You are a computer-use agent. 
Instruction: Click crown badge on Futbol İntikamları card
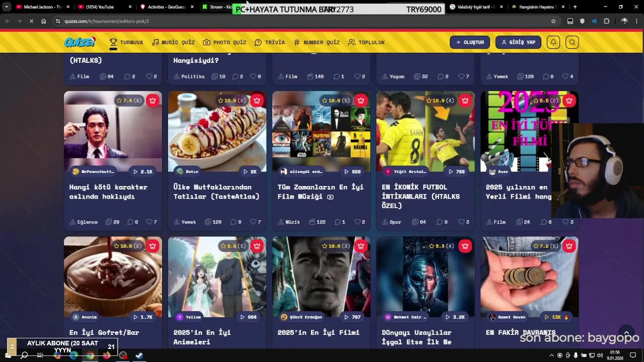coord(465,101)
